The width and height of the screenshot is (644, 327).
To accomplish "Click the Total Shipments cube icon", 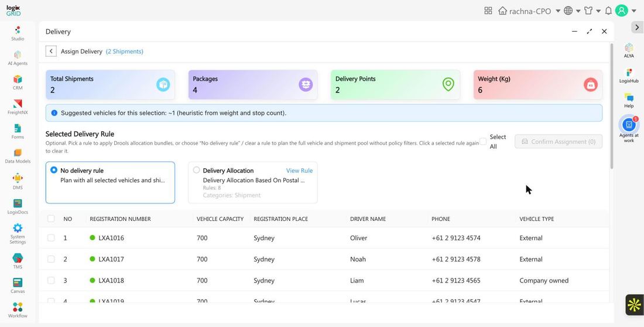I will 163,85.
